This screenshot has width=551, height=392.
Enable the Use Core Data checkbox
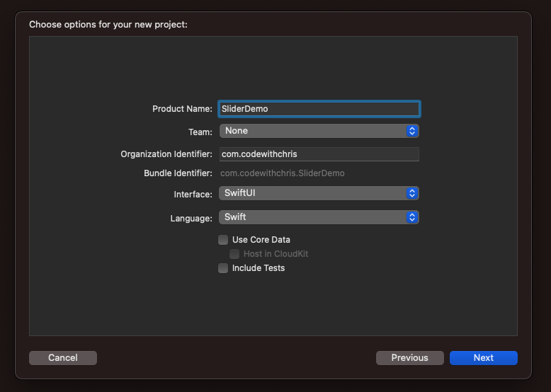(223, 240)
